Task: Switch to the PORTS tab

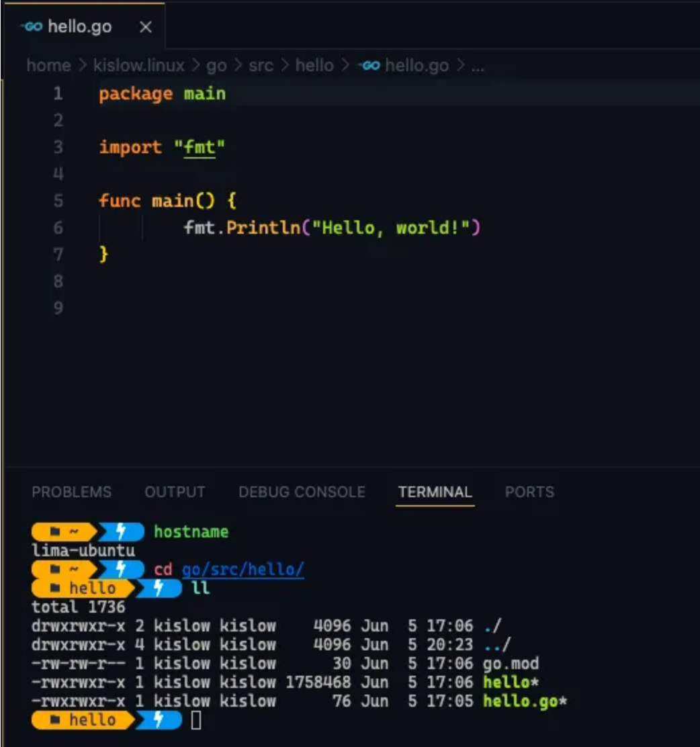Action: (529, 492)
